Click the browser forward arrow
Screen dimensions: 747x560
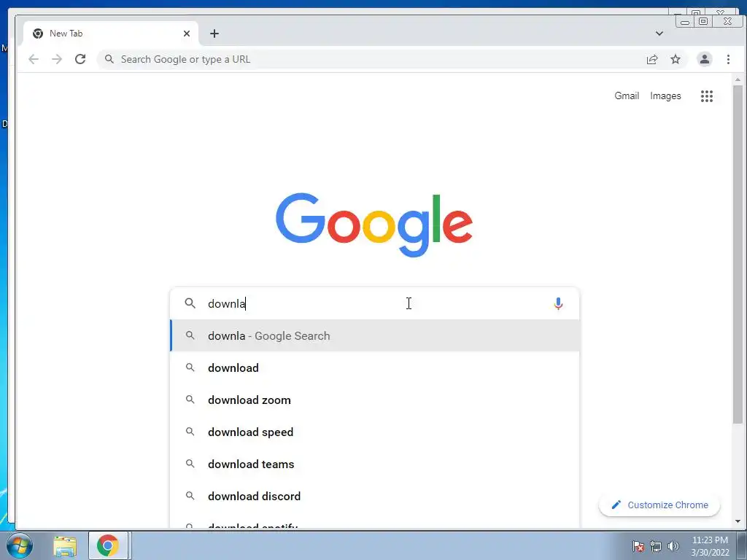click(57, 59)
